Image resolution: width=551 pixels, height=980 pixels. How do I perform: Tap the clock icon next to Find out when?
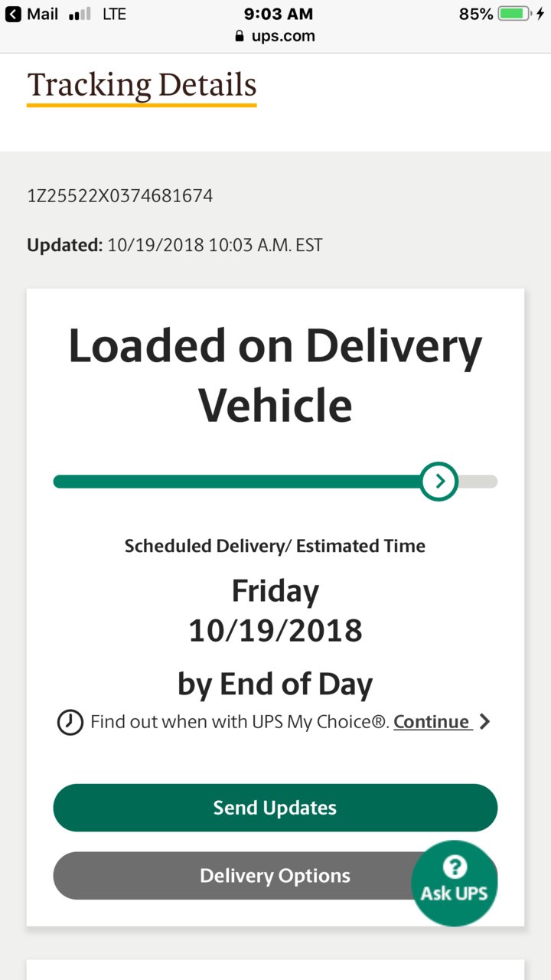click(x=70, y=722)
